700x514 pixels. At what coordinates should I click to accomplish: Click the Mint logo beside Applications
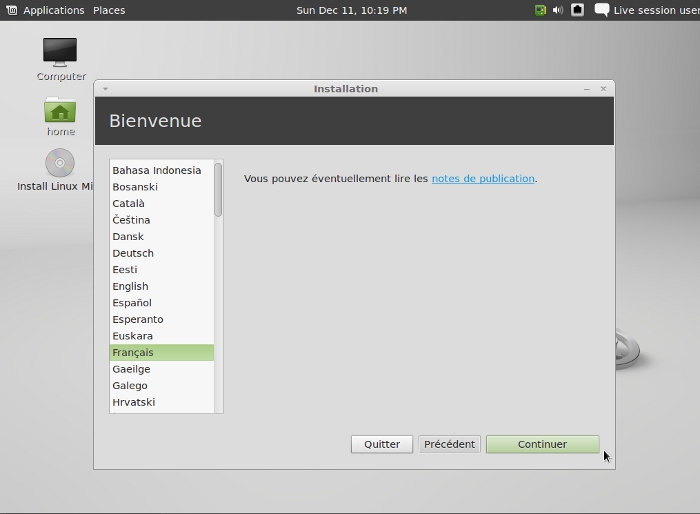tap(11, 10)
